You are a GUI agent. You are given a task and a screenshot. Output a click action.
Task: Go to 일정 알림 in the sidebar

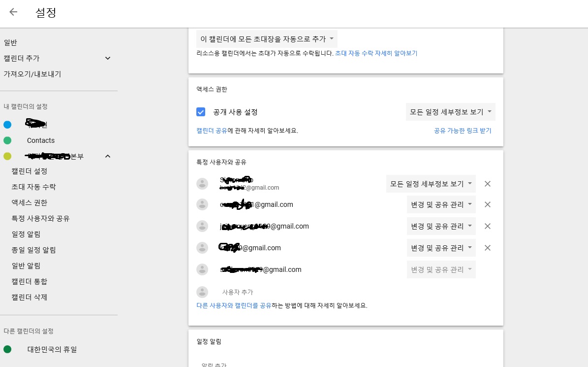26,234
